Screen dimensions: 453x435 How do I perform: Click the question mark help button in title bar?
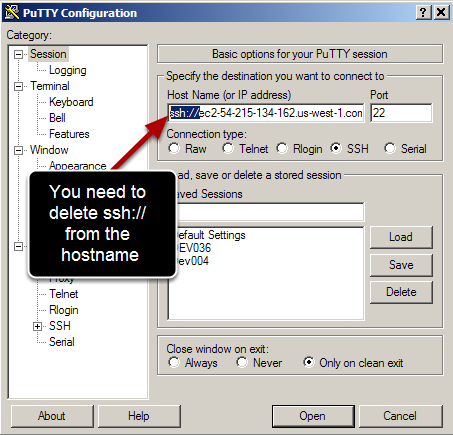423,13
